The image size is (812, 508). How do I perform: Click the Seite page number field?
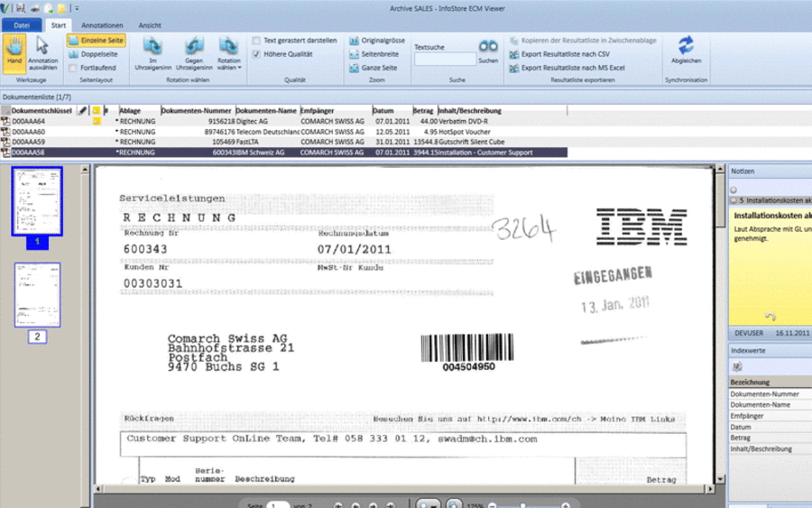(x=278, y=505)
